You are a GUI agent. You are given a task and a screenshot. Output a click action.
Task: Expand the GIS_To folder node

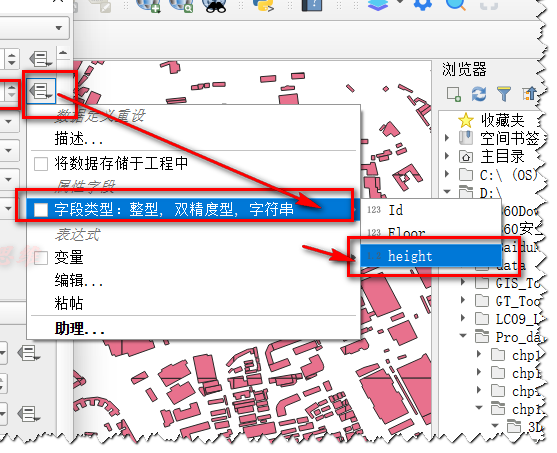[463, 282]
